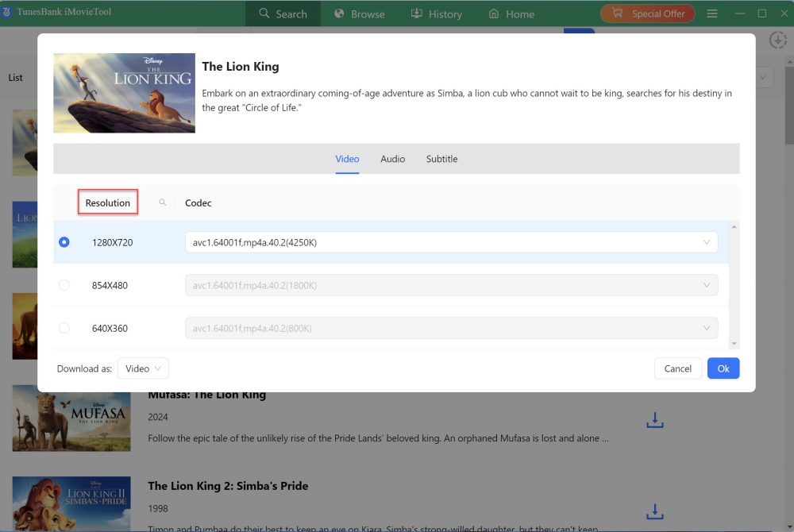Click the Home house icon
This screenshot has width=794, height=532.
pyautogui.click(x=494, y=13)
